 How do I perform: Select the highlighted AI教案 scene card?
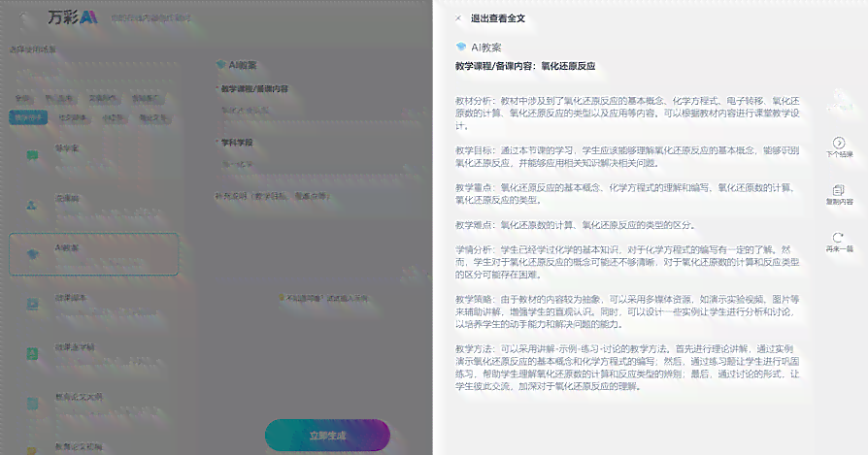[x=93, y=254]
